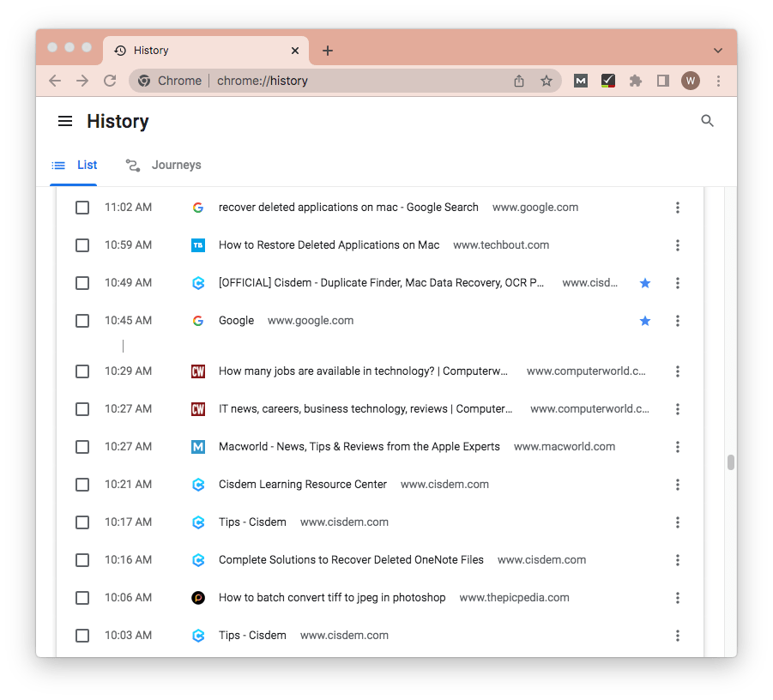Open the W profile avatar
773x700 pixels.
tap(690, 81)
